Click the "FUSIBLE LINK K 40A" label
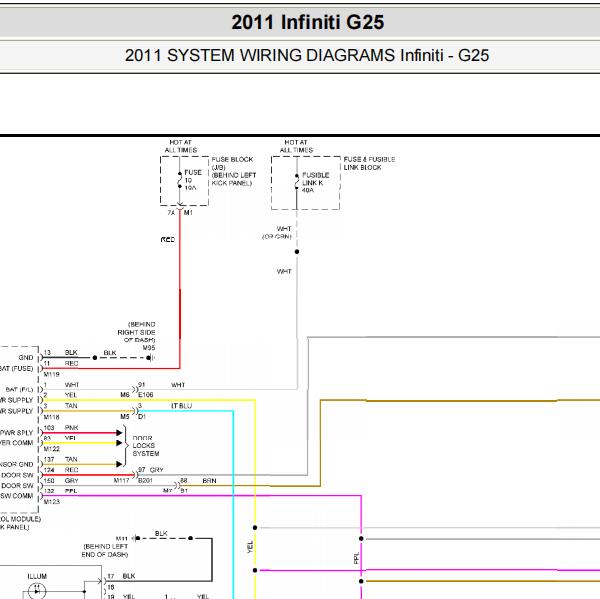 (x=316, y=183)
